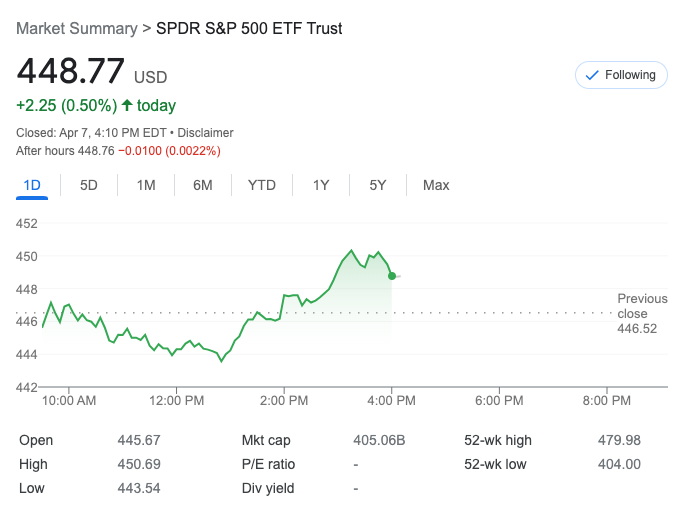Toggle the Following button

621,75
